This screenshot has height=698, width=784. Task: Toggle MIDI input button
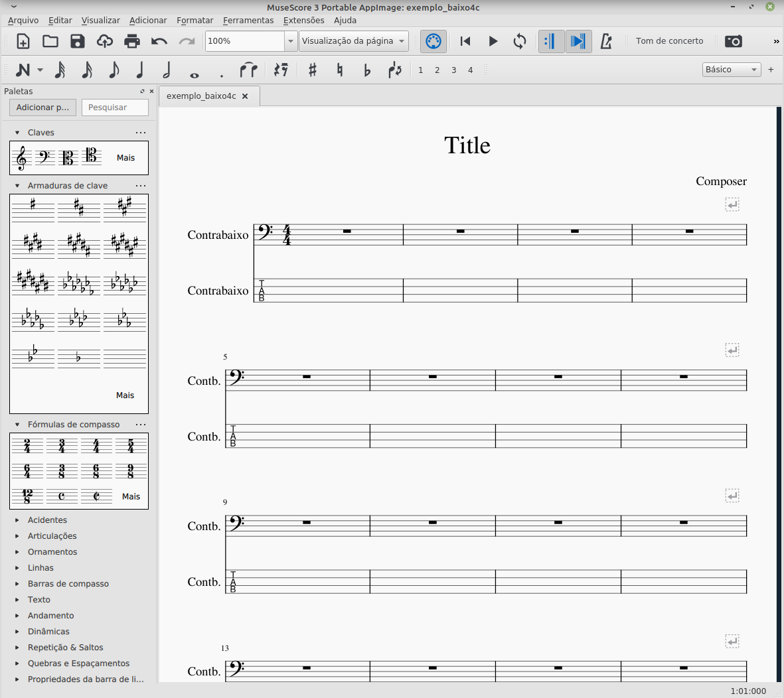point(433,41)
